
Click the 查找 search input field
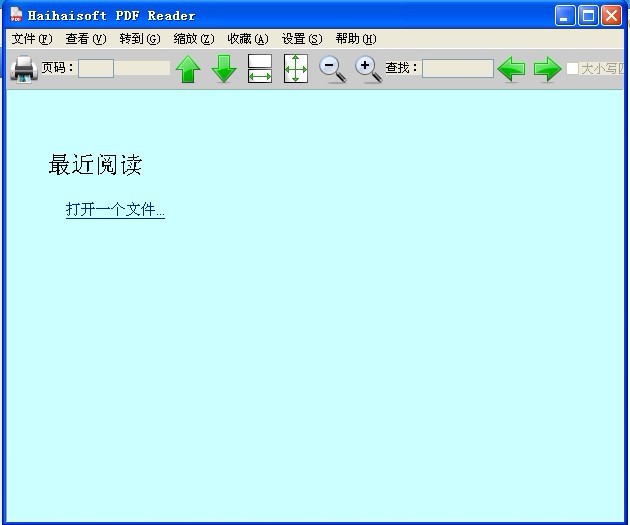(458, 68)
